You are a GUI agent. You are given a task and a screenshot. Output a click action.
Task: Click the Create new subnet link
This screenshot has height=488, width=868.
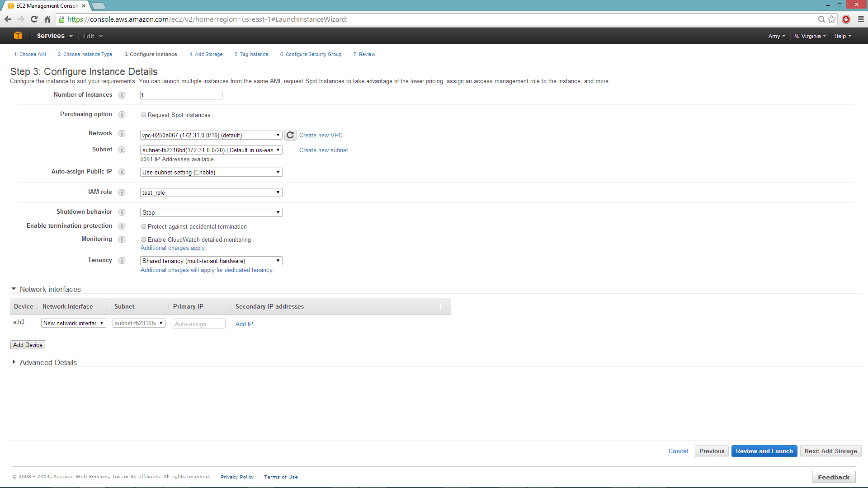[x=323, y=150]
